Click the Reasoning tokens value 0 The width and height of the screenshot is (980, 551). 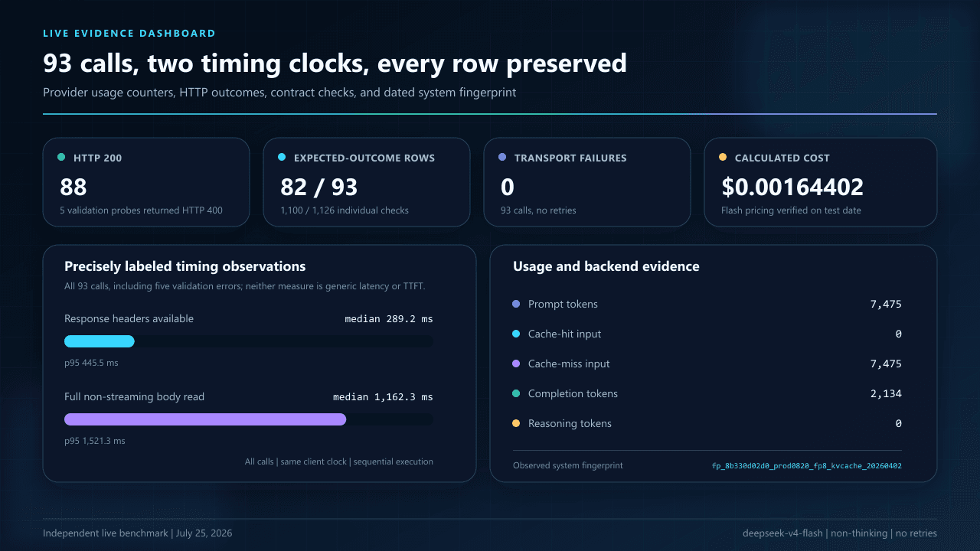coord(899,423)
